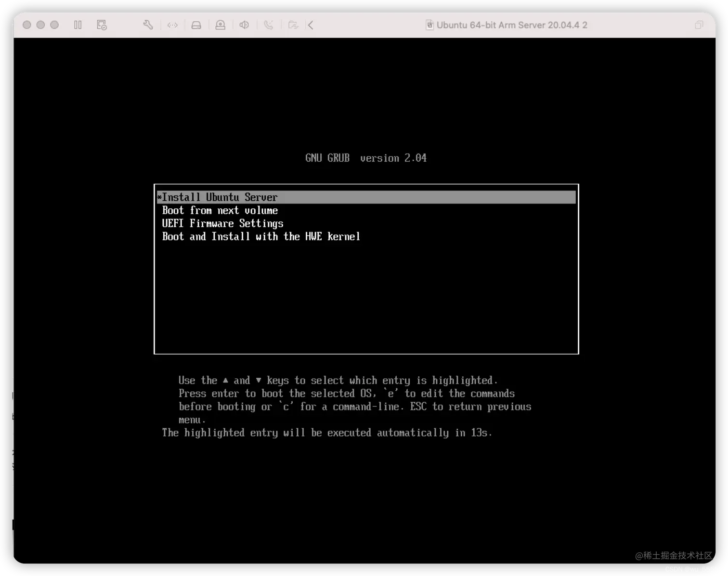Image resolution: width=728 pixels, height=576 pixels.
Task: Click the network adapter icon
Action: pos(172,25)
